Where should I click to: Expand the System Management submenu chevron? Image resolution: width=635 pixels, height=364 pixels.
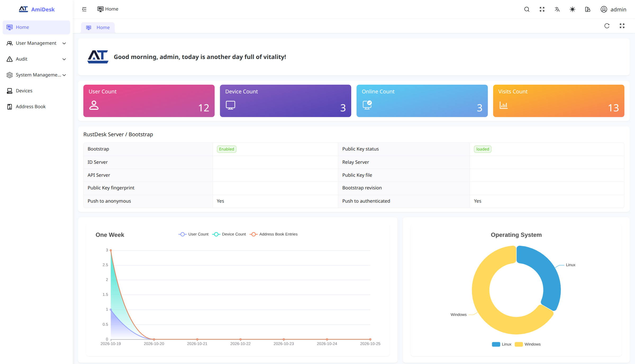[64, 75]
